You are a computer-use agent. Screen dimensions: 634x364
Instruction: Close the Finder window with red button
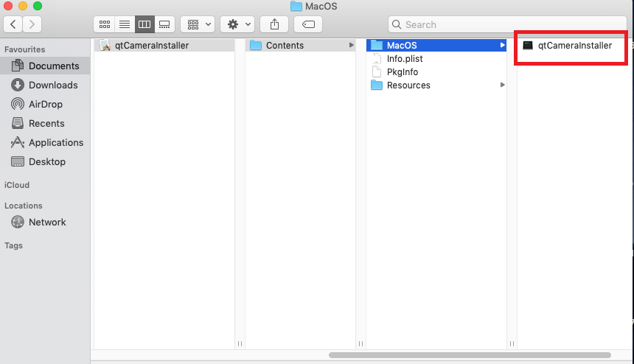(8, 6)
